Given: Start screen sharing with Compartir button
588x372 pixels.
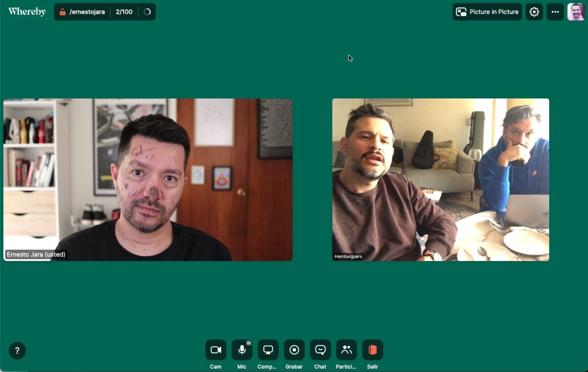Looking at the screenshot, I should [268, 350].
